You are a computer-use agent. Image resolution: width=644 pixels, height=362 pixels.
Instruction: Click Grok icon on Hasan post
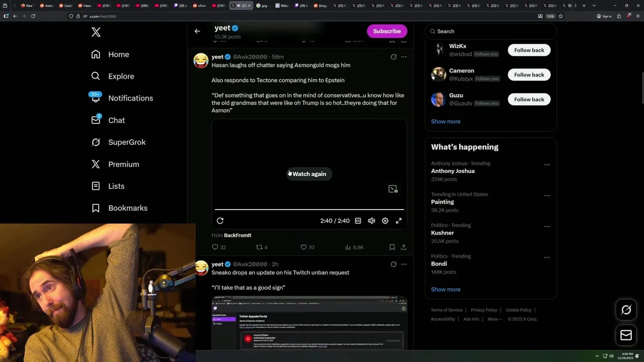coord(393,57)
